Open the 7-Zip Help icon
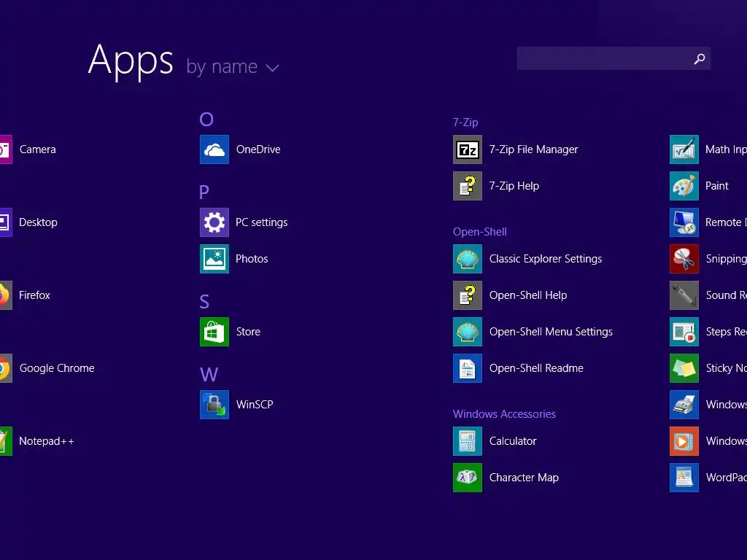Viewport: 747px width, 560px height. (x=468, y=186)
